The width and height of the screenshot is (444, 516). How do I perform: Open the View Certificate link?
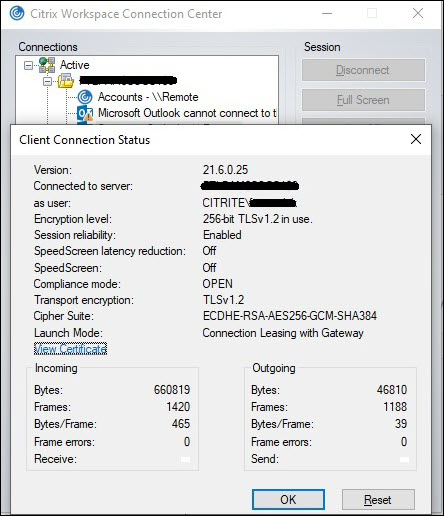(70, 349)
